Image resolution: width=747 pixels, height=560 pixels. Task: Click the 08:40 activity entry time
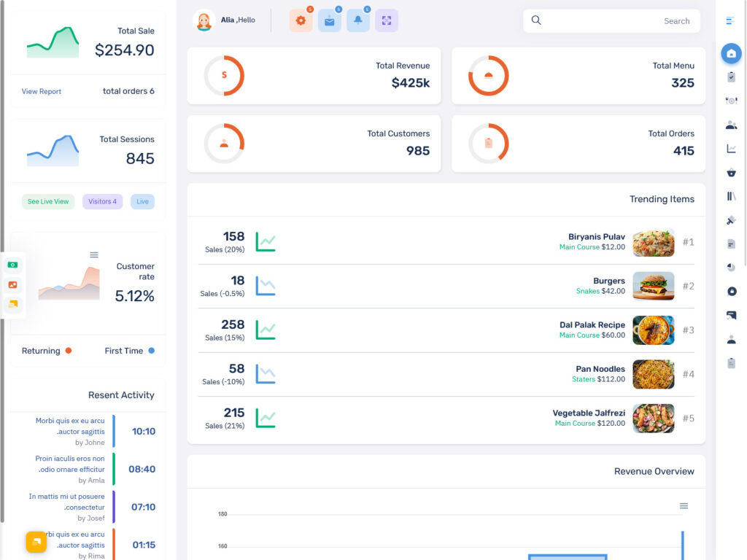point(142,469)
